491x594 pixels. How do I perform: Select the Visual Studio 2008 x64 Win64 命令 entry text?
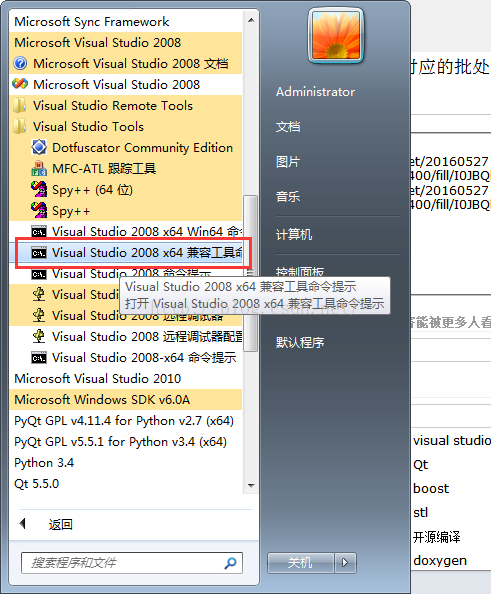click(147, 231)
